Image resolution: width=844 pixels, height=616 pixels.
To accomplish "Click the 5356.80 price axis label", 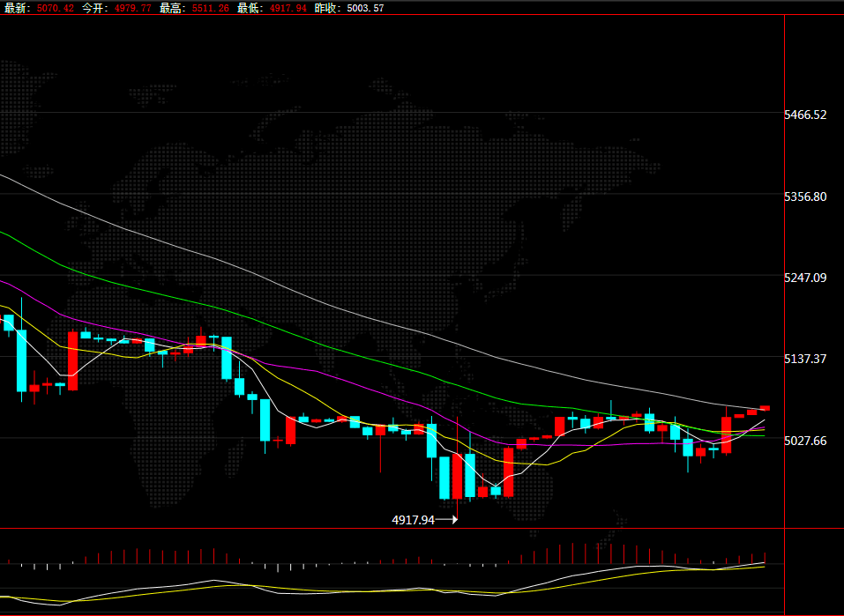I will pos(805,197).
